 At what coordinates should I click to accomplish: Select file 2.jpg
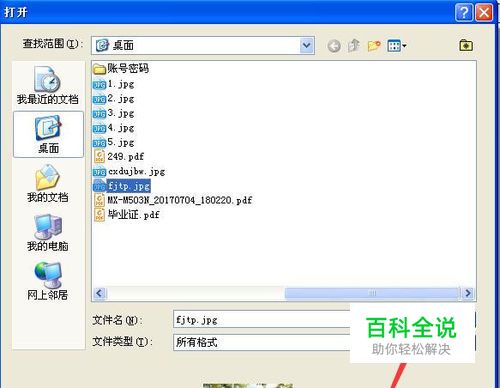pos(114,99)
